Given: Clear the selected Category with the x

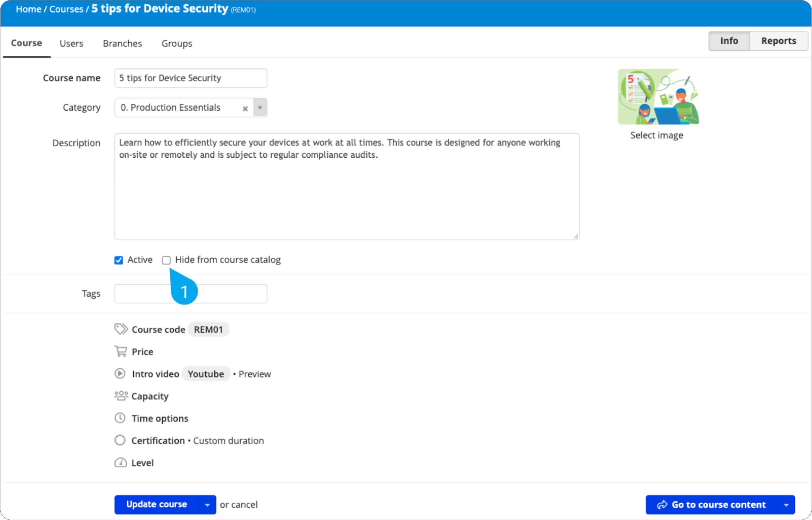Looking at the screenshot, I should click(245, 108).
